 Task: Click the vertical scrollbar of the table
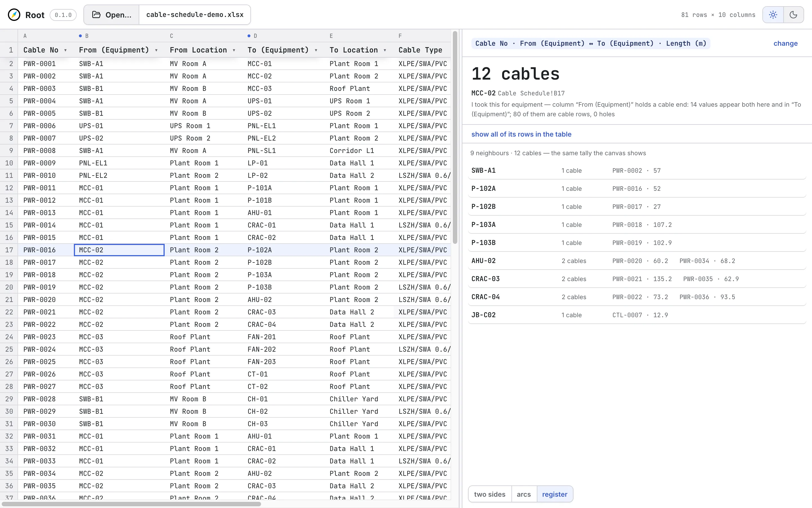[455, 137]
